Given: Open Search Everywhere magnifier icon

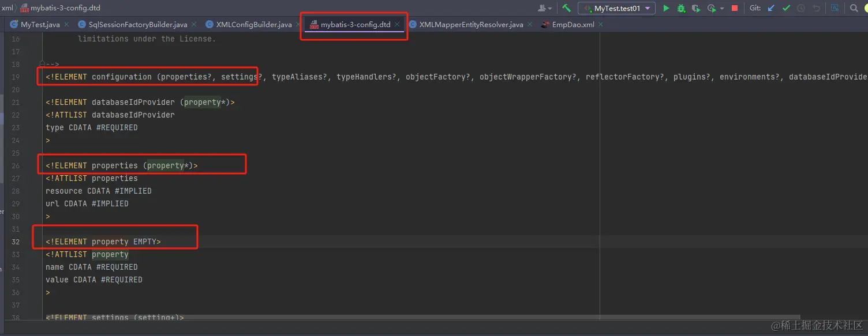Looking at the screenshot, I should pos(854,8).
